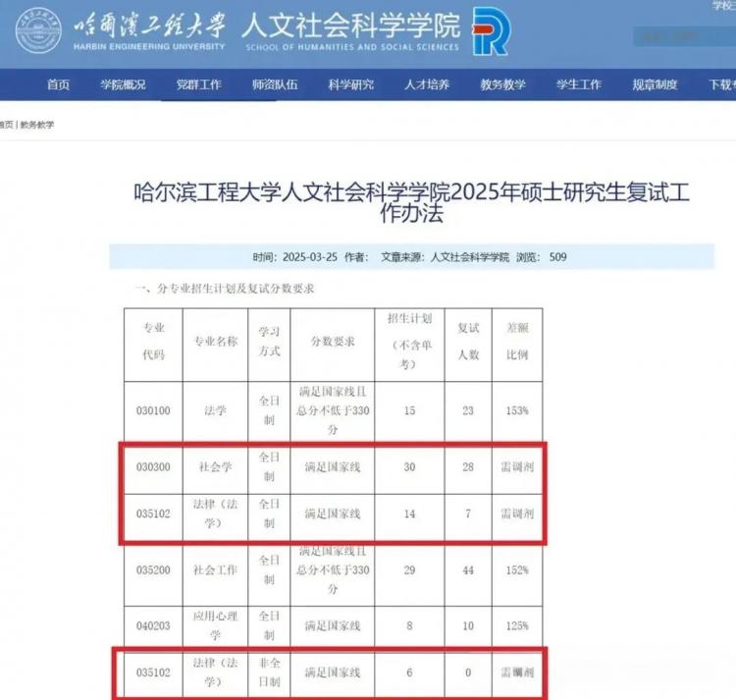This screenshot has height=700, width=736.
Task: Open the 学院概况 navigation menu
Action: 123,84
